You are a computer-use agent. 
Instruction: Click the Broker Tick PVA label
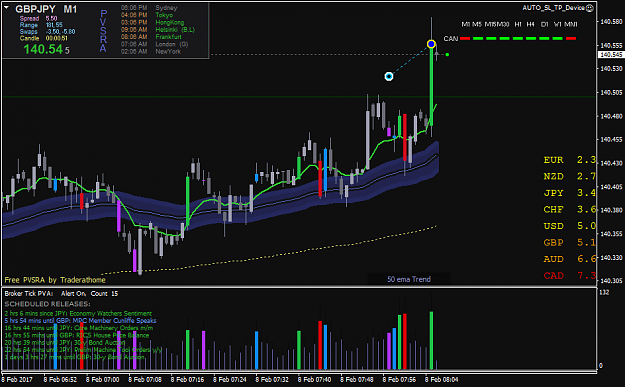tap(29, 294)
